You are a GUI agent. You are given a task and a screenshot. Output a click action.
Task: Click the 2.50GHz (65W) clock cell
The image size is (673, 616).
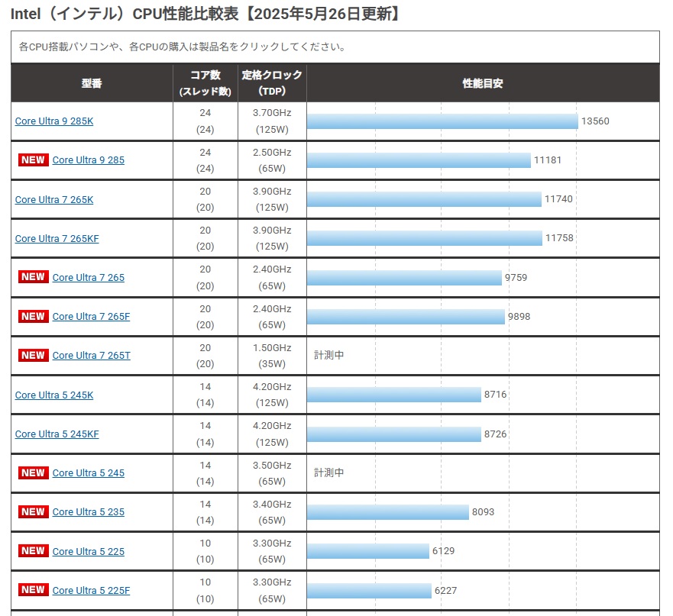272,160
